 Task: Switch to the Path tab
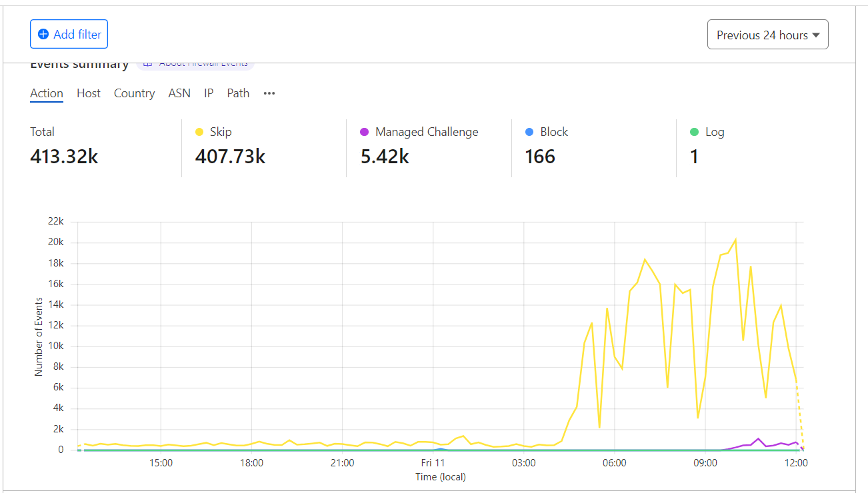(x=238, y=93)
